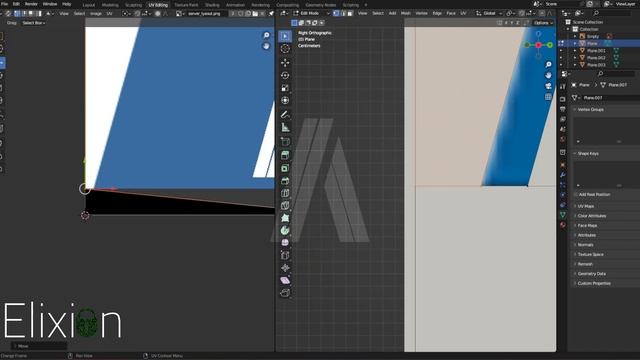
Task: Open the Material properties tab
Action: coord(563,224)
